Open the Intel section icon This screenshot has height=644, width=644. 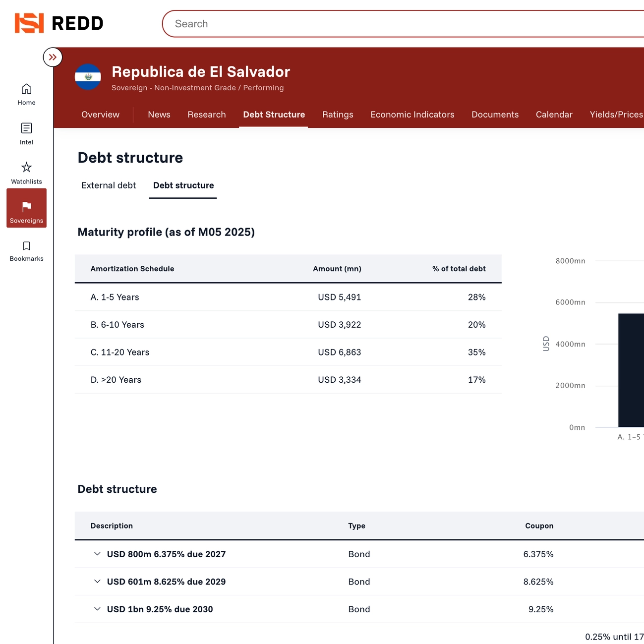coord(26,128)
